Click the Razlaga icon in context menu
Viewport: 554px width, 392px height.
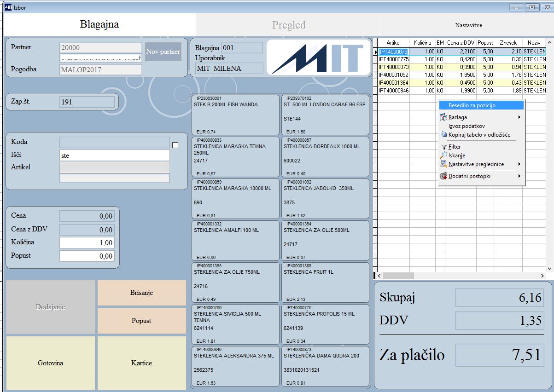[x=443, y=117]
